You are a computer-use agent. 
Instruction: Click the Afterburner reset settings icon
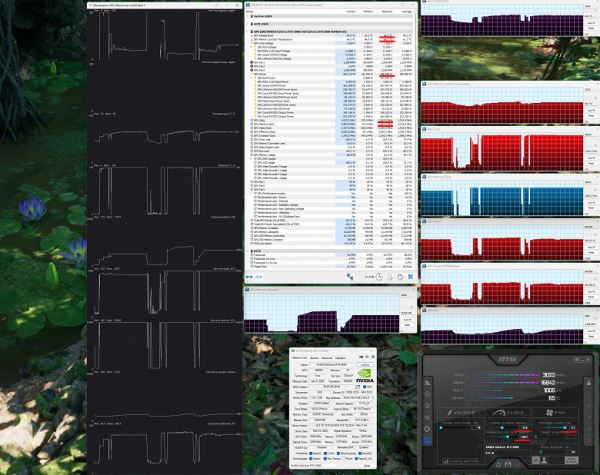pos(498,464)
